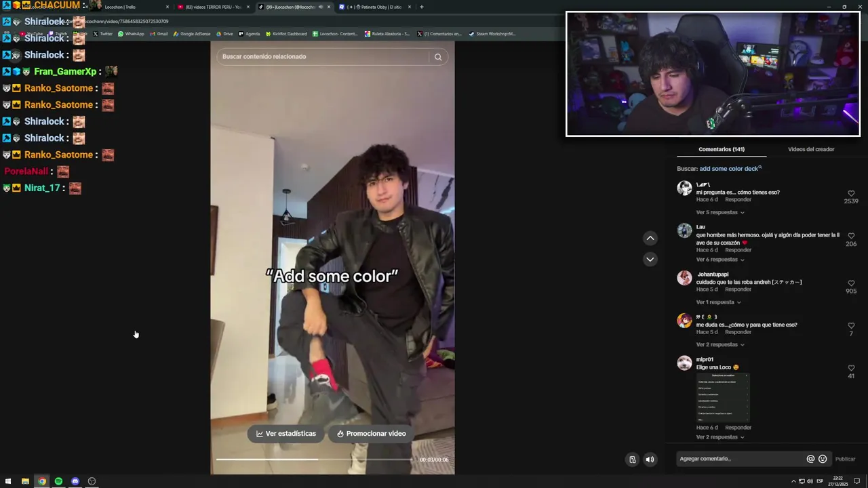Open the emoji picker in comment box
This screenshot has height=488, width=868.
pos(823,459)
